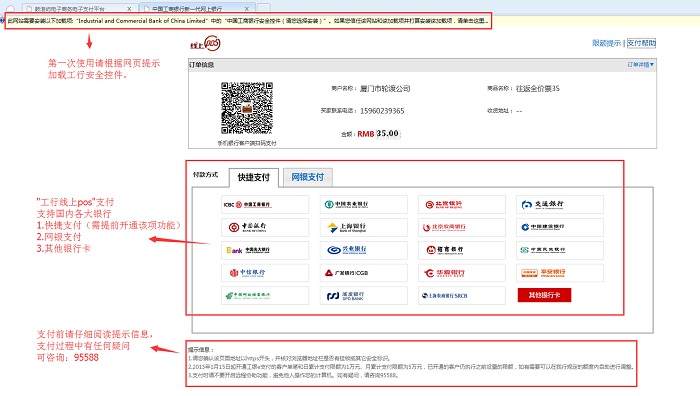Select the 中国邮政储蓄银行 logo
Screen dimensions: 700x396
[x=265, y=296]
